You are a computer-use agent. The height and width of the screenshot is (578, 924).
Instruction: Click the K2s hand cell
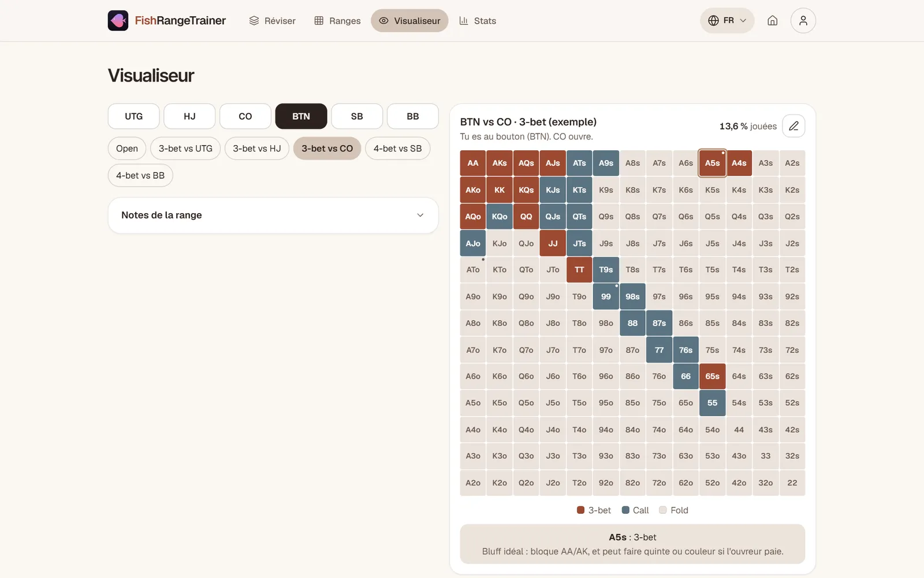click(792, 190)
